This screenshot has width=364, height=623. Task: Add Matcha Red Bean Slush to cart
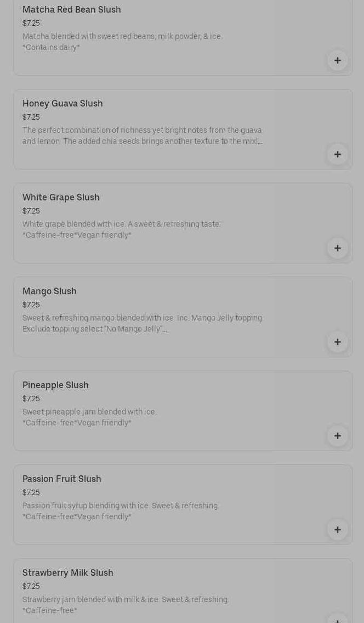point(337,60)
